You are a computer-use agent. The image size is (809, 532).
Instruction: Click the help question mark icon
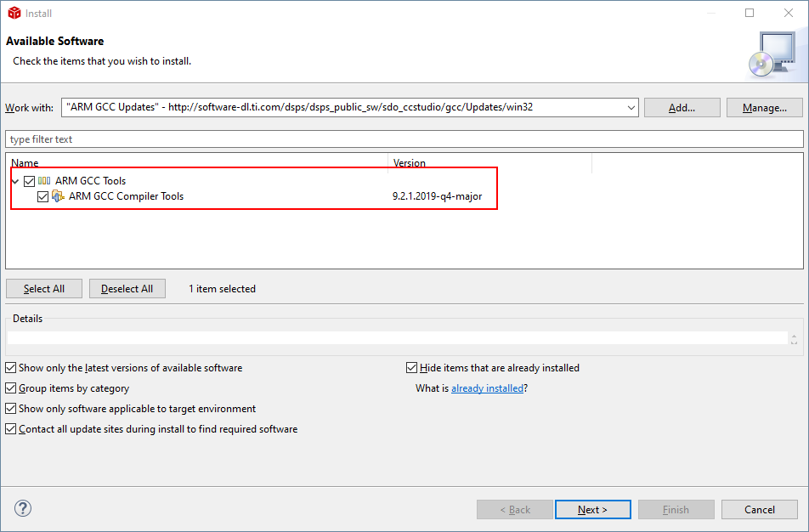pyautogui.click(x=23, y=509)
